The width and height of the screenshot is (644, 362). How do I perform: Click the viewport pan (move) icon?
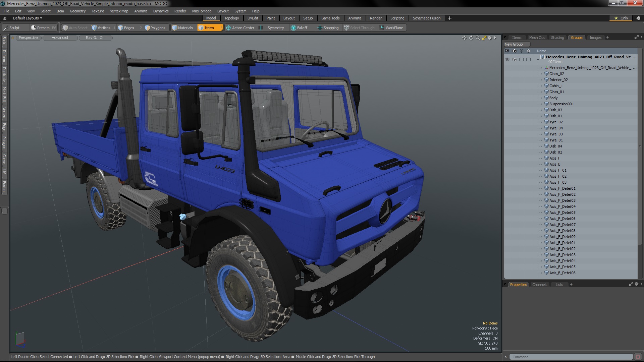point(464,38)
